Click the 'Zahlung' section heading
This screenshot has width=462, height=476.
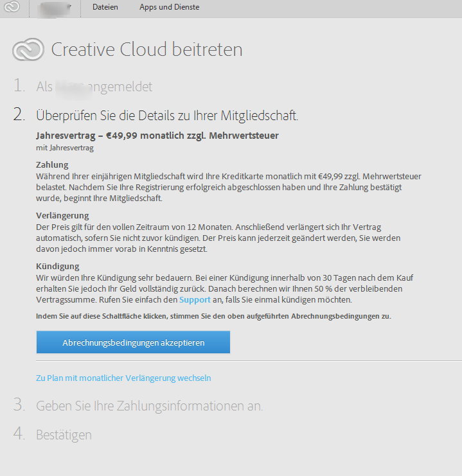[x=52, y=165]
